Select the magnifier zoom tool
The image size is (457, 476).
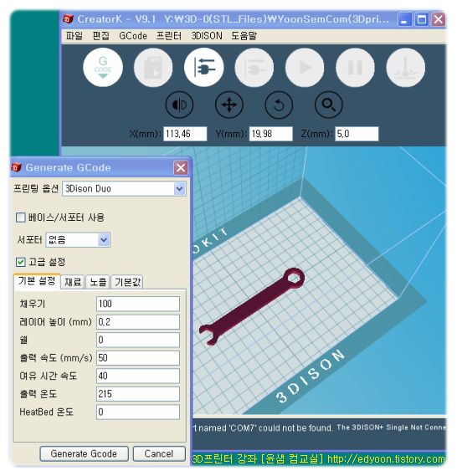pyautogui.click(x=329, y=105)
